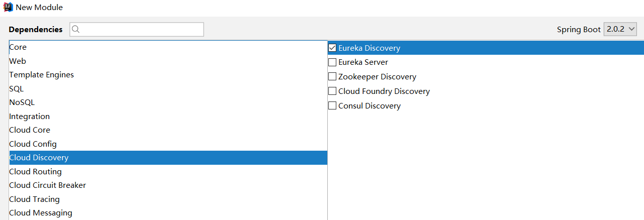Check the Zookeeper Discovery option

click(332, 77)
